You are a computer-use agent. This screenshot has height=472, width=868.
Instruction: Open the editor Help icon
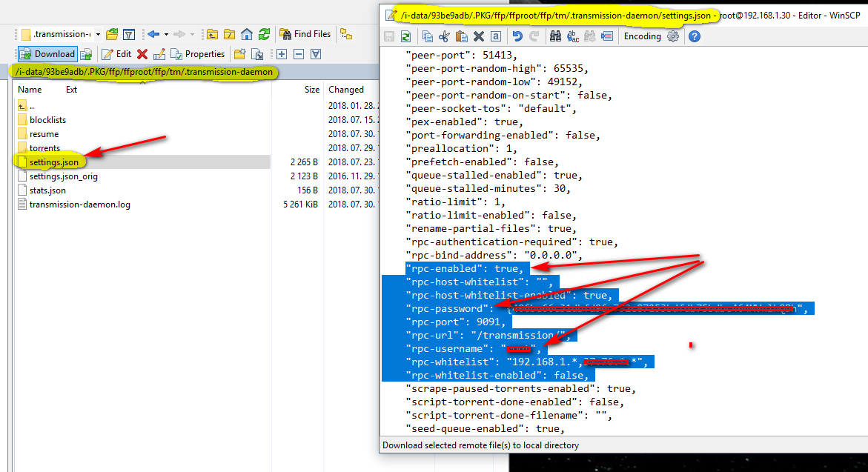coord(695,36)
